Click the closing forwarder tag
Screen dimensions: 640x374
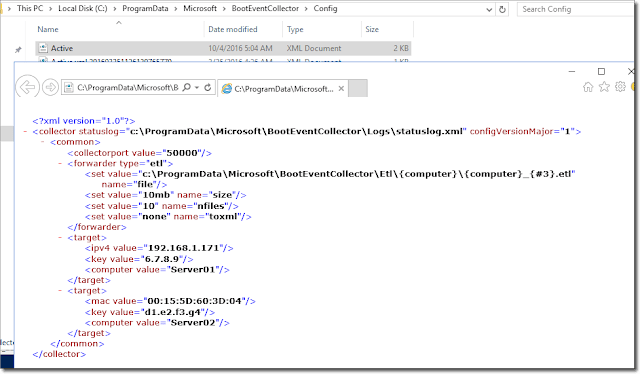click(x=97, y=227)
